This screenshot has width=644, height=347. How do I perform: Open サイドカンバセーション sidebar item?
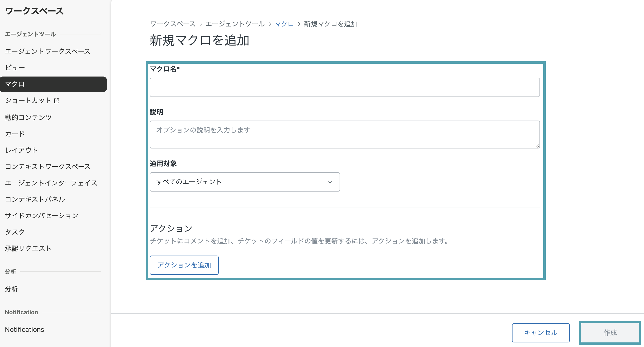click(42, 216)
